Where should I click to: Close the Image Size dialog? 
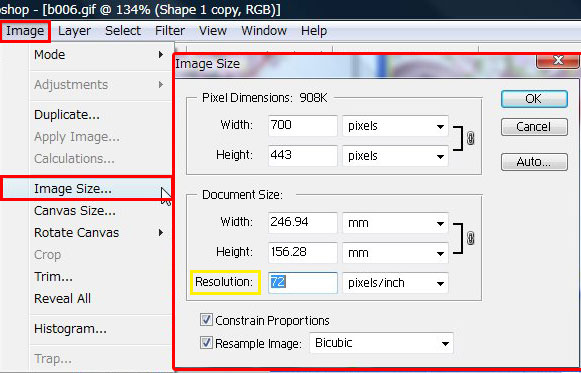(558, 60)
